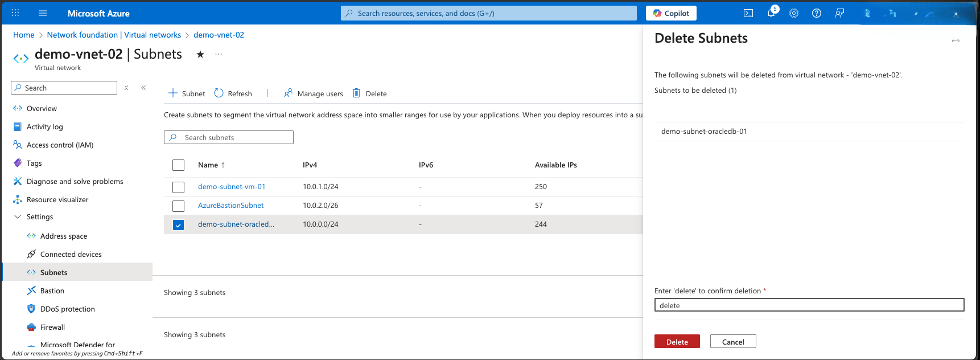Open the hamburger portal menu
The width and height of the screenshot is (980, 360).
click(x=43, y=13)
